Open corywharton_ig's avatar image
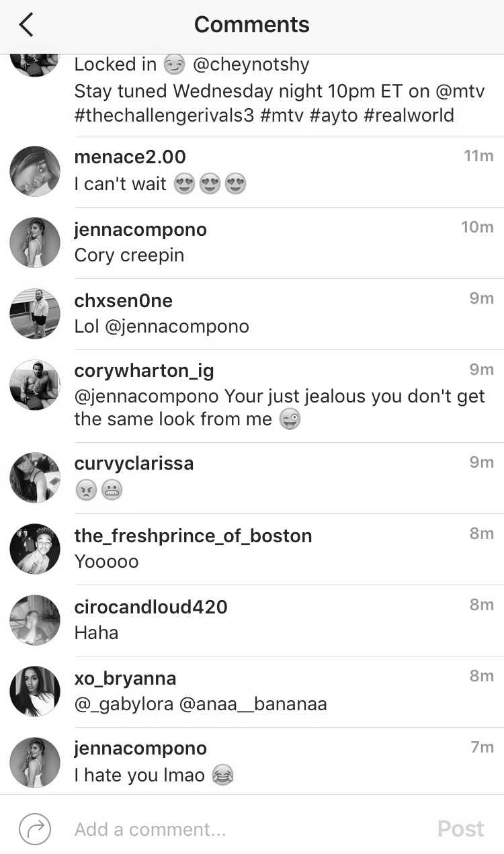This screenshot has height=854, width=504. coord(35,385)
